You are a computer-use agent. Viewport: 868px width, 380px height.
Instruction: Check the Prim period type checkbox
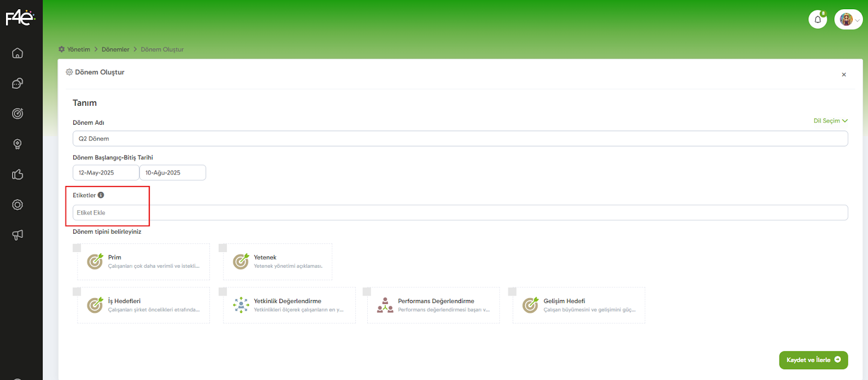(77, 248)
